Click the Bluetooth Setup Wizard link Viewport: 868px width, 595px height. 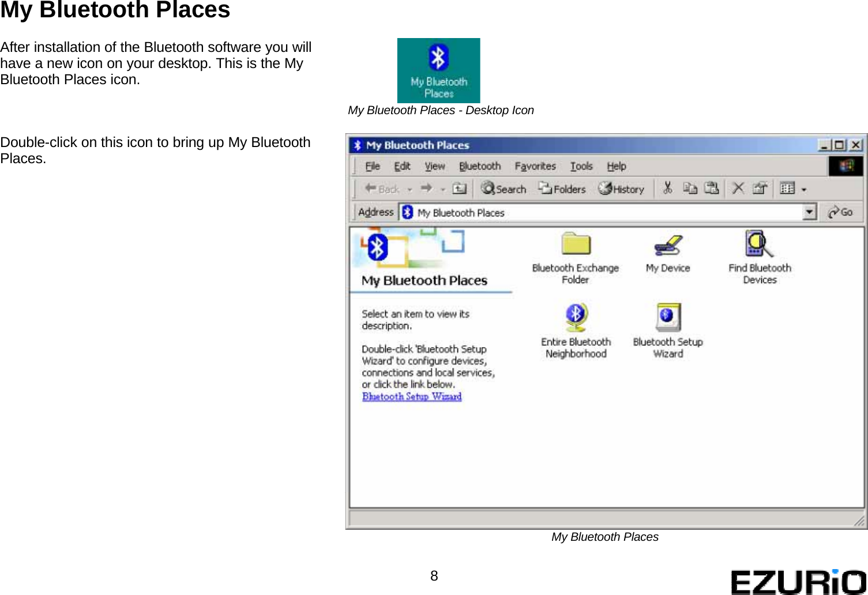[412, 396]
